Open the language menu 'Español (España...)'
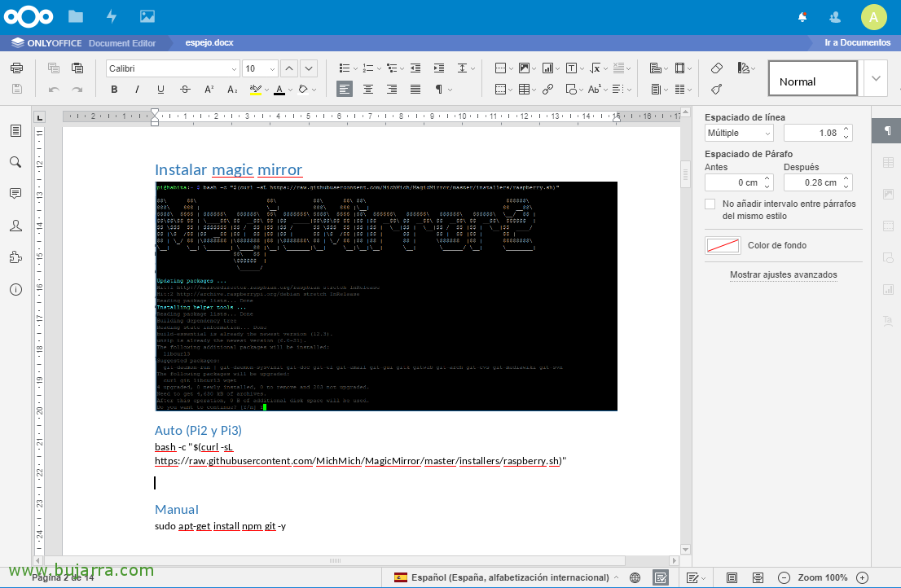Screen dimensions: 901x588 click(505, 577)
